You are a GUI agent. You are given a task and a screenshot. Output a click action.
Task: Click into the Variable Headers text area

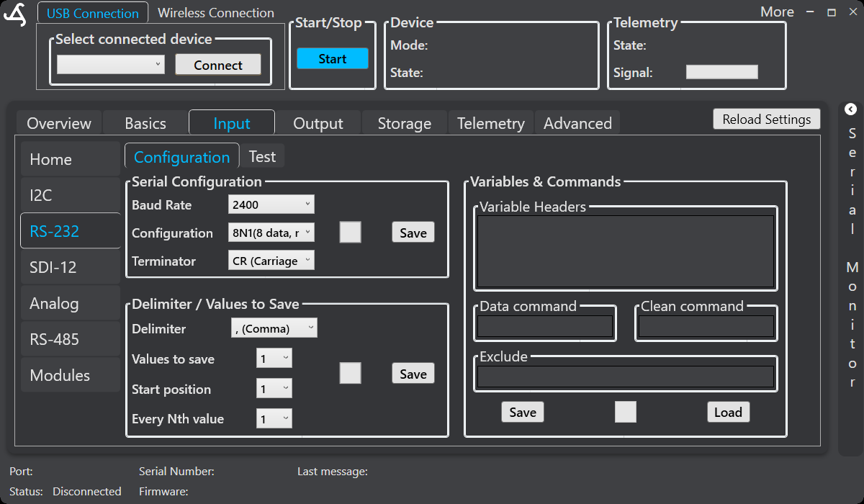[626, 251]
